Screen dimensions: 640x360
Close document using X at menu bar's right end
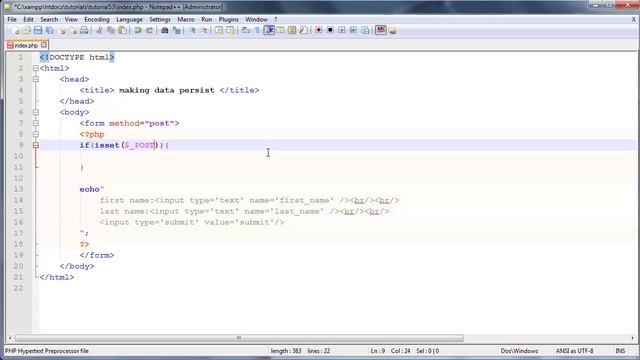[x=634, y=20]
